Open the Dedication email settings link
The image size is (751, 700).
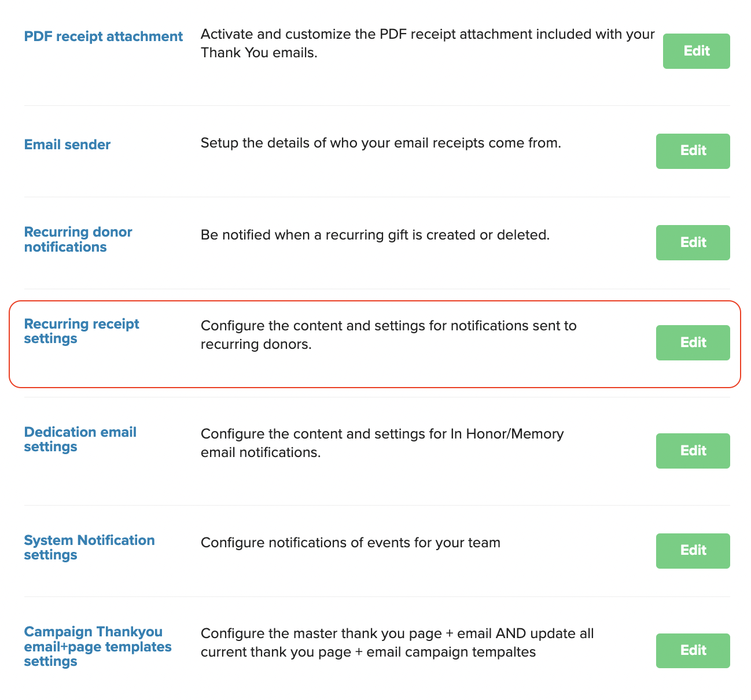80,439
